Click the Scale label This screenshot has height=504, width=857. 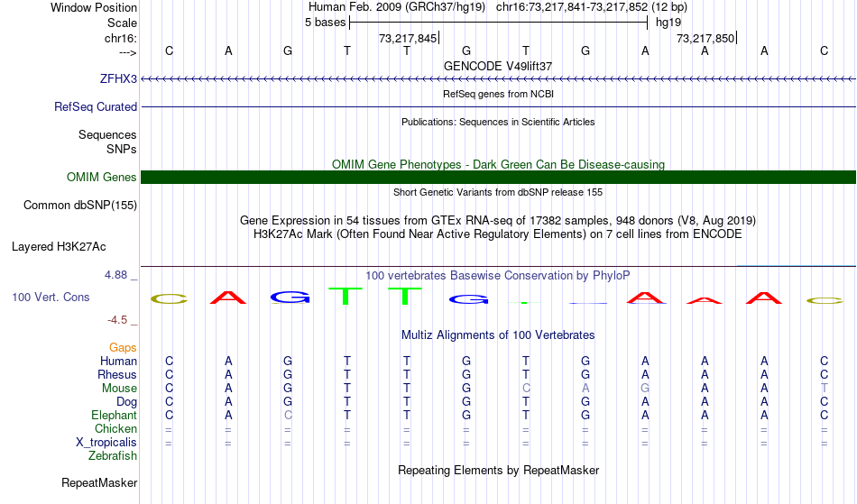coord(122,23)
